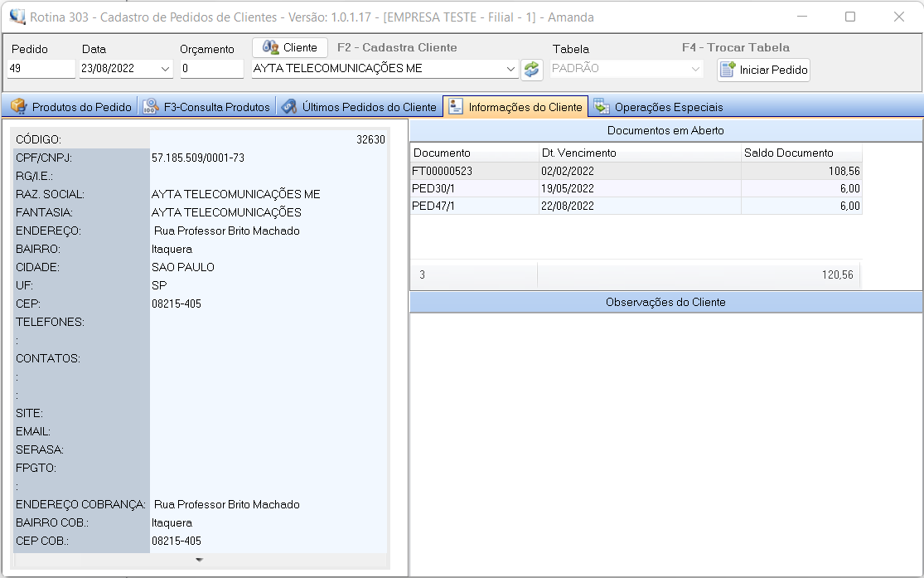Click the ENDEREÇO COBRANÇA address value
The image size is (924, 578).
pyautogui.click(x=227, y=504)
